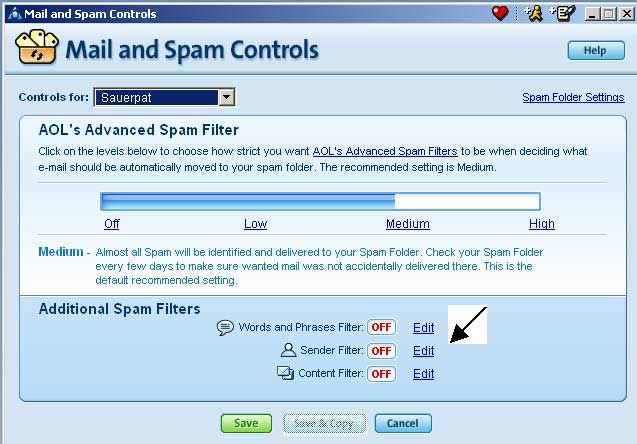
Task: Toggle Words and Phrases Filter OFF indicator
Action: pos(381,327)
